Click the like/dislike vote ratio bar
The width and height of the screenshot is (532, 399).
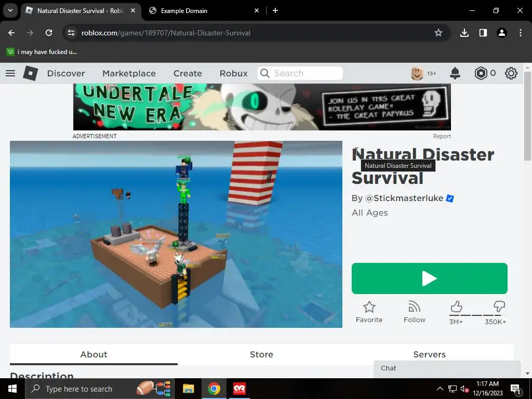click(478, 315)
